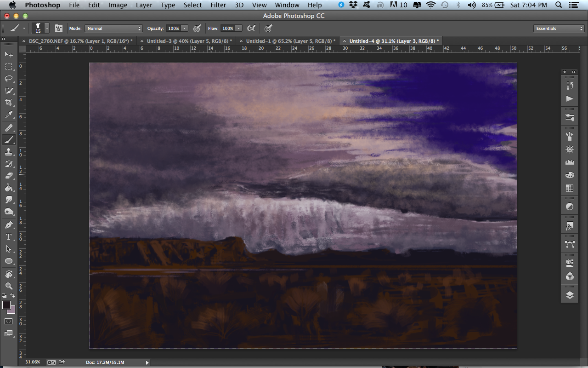This screenshot has height=368, width=588.
Task: Toggle tablet pressure for size
Action: [x=269, y=28]
